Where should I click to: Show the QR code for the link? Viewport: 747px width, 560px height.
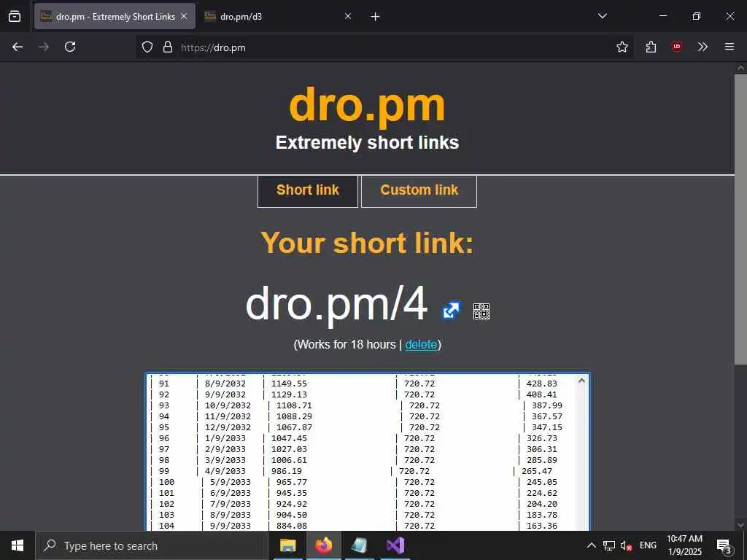click(x=481, y=311)
